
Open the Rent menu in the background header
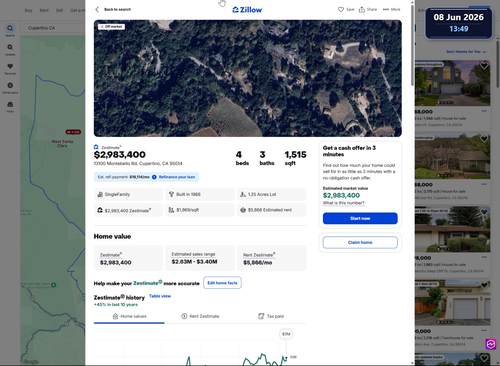[x=44, y=10]
